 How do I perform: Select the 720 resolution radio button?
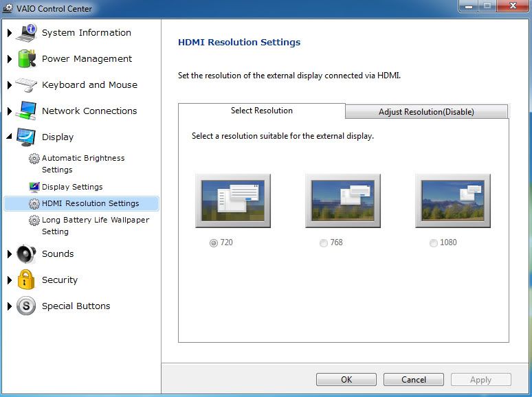(213, 243)
